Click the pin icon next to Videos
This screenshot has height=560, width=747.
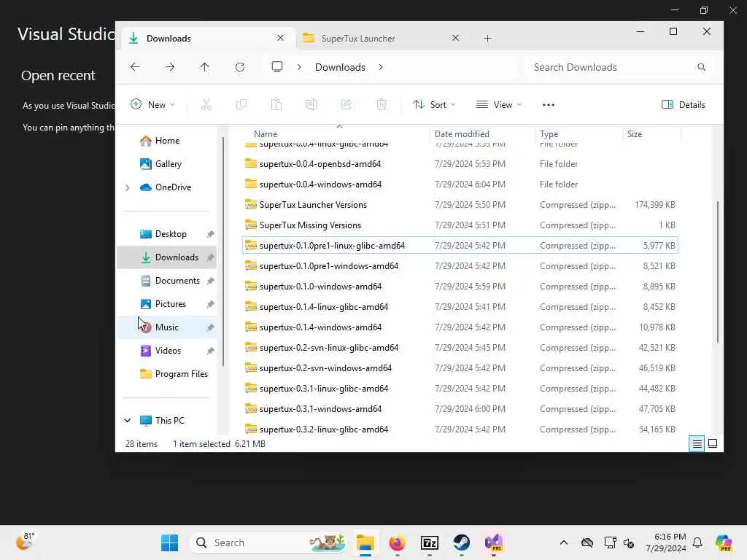point(210,351)
